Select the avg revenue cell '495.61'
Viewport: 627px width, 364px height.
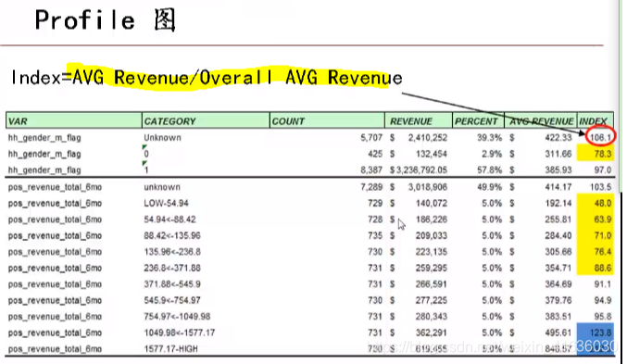click(x=558, y=333)
